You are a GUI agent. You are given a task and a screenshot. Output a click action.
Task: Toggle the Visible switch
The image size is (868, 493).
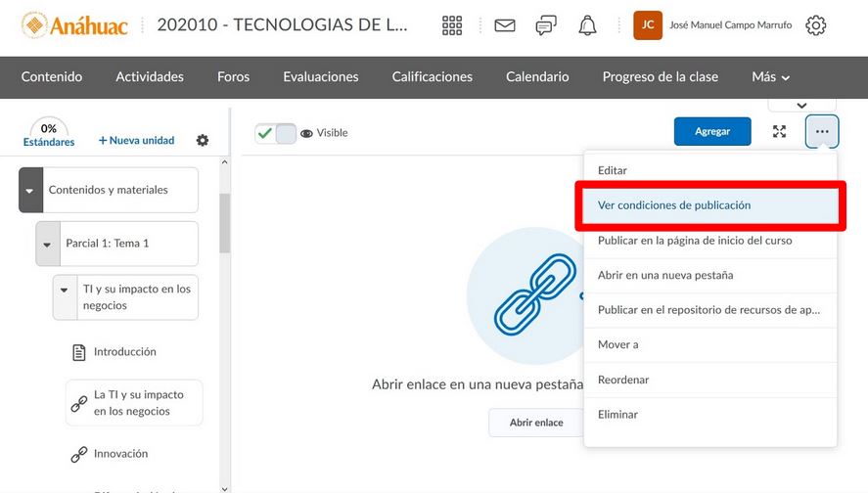coord(275,133)
